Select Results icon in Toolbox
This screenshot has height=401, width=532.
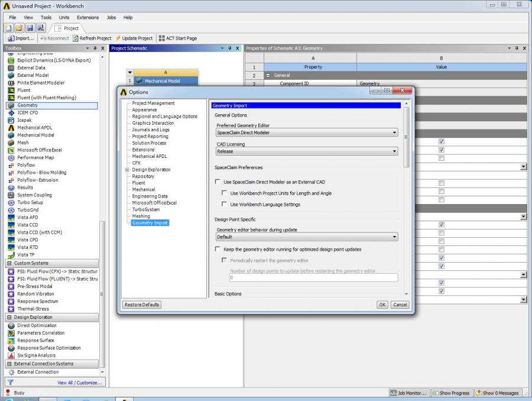(11, 187)
